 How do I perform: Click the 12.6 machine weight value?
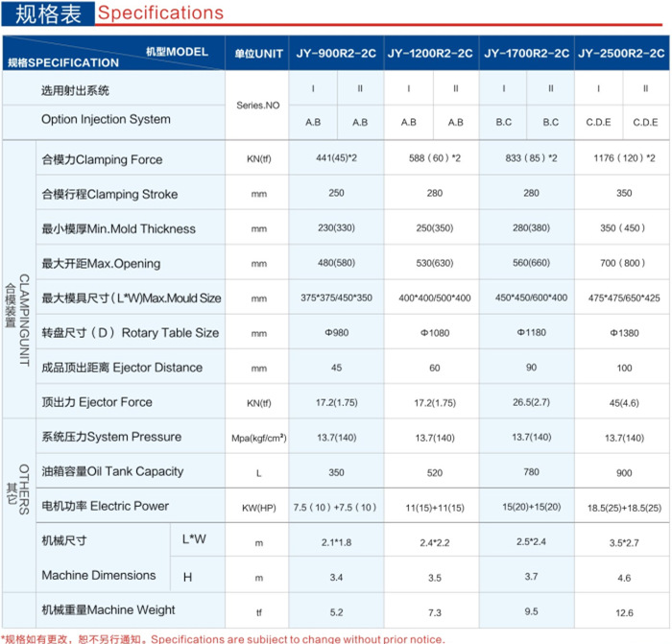(x=623, y=610)
